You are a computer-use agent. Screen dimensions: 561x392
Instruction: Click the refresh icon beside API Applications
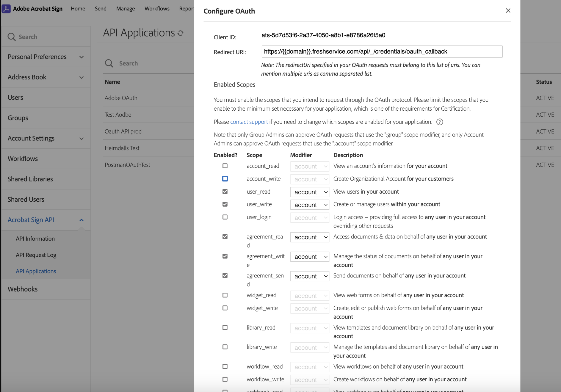(181, 33)
